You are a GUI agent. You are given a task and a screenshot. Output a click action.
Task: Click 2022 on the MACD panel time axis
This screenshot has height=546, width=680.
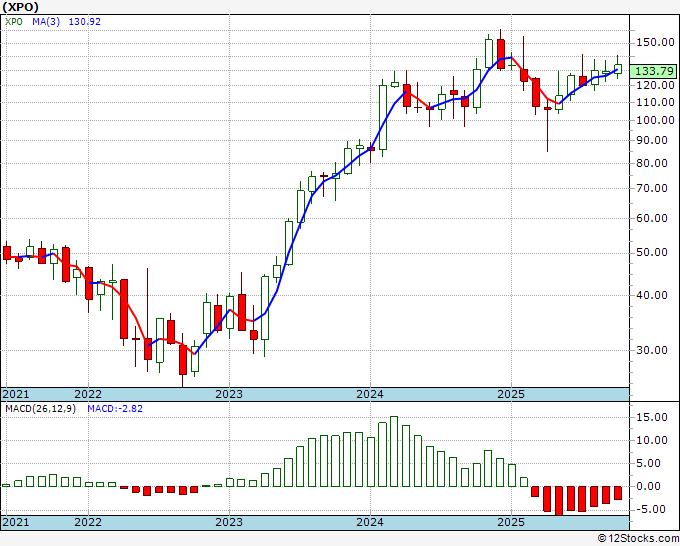(x=88, y=522)
